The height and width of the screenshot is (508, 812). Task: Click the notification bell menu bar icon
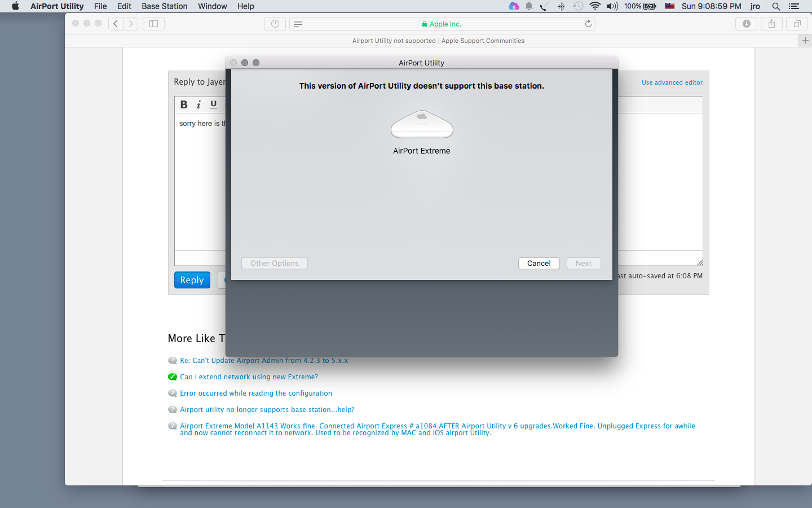(x=529, y=6)
